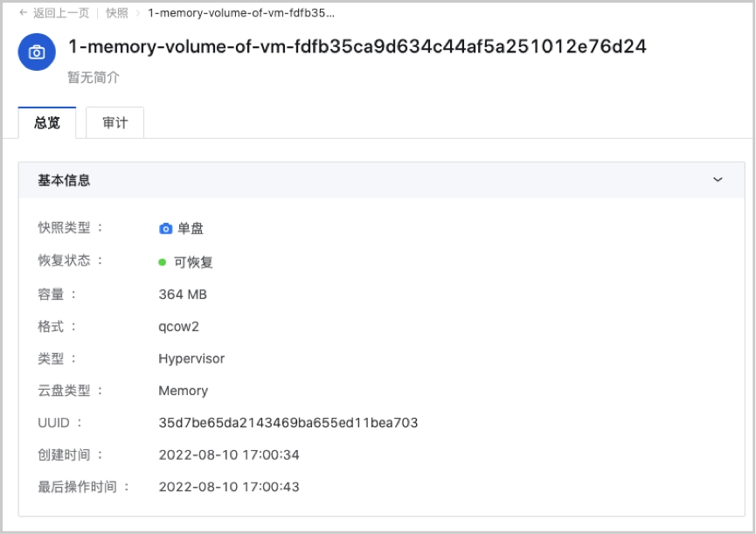Click the large blue snapshot camera icon
Screen dimensions: 756x534
(37, 52)
